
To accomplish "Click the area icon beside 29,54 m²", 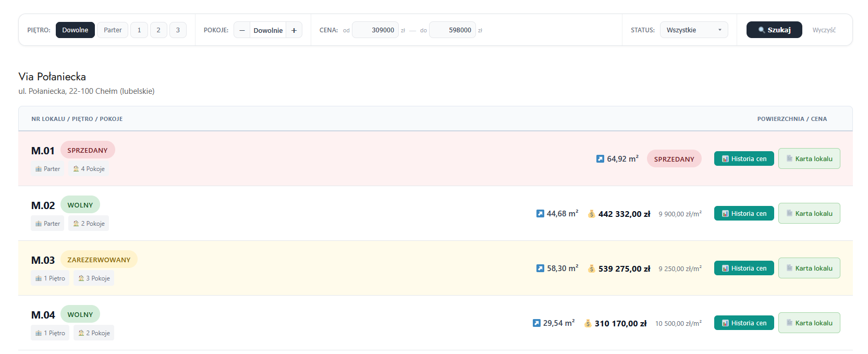I will 536,323.
